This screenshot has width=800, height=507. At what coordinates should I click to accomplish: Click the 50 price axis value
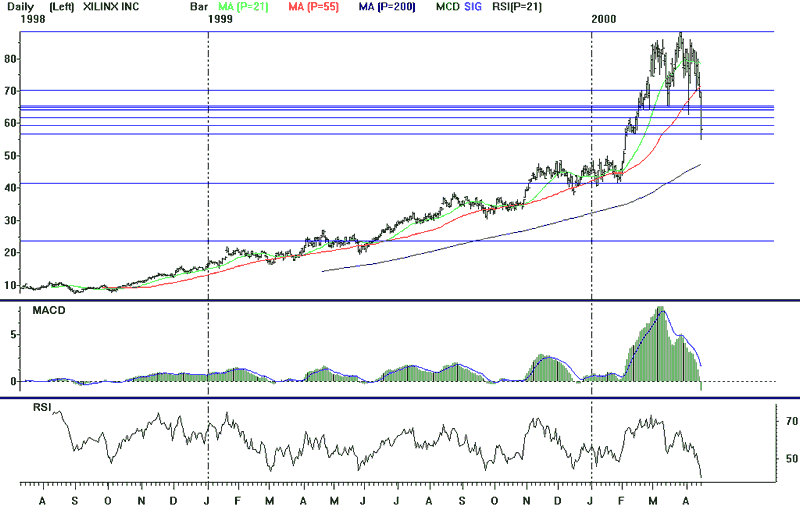point(10,156)
